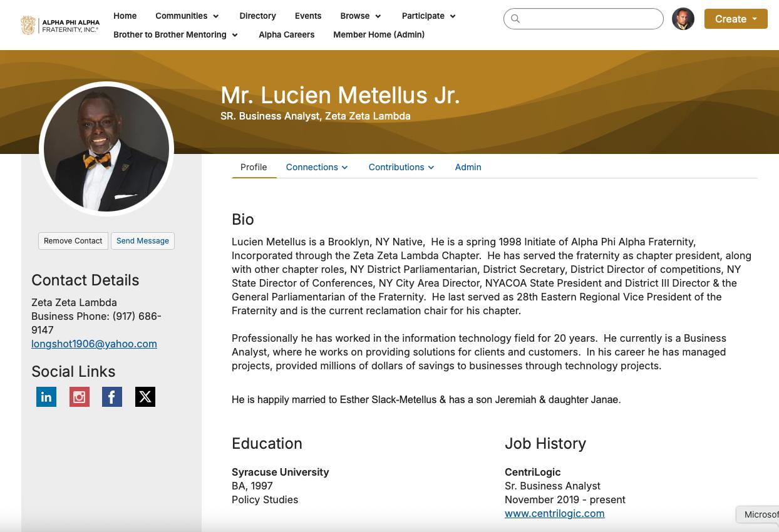Open the Instagram social link
This screenshot has width=779, height=532.
click(80, 397)
